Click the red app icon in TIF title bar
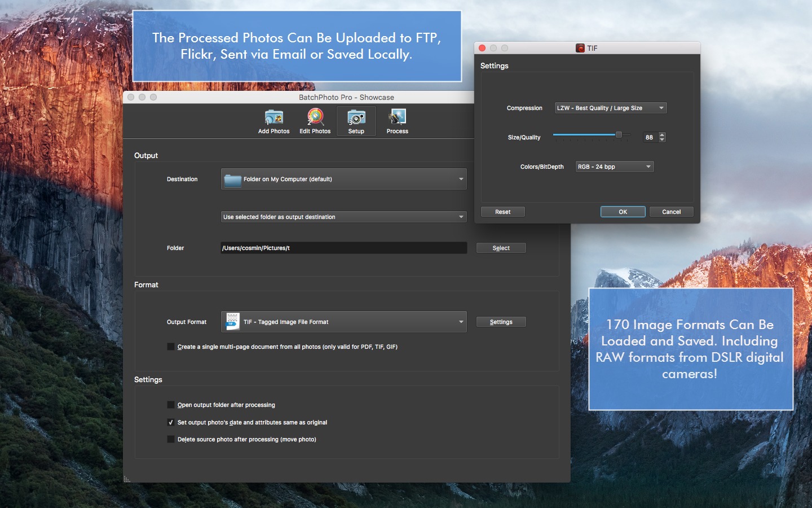Image resolution: width=812 pixels, height=508 pixels. click(x=580, y=49)
